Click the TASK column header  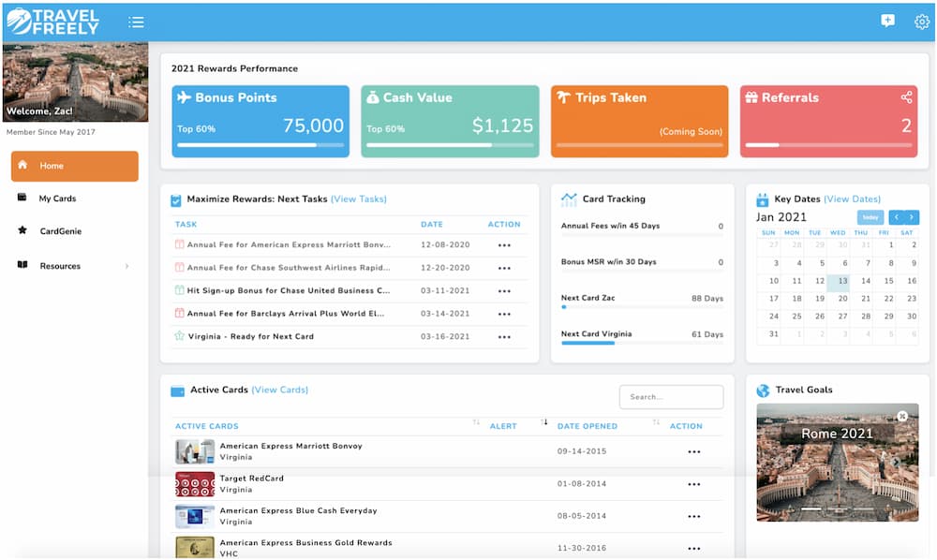(186, 225)
